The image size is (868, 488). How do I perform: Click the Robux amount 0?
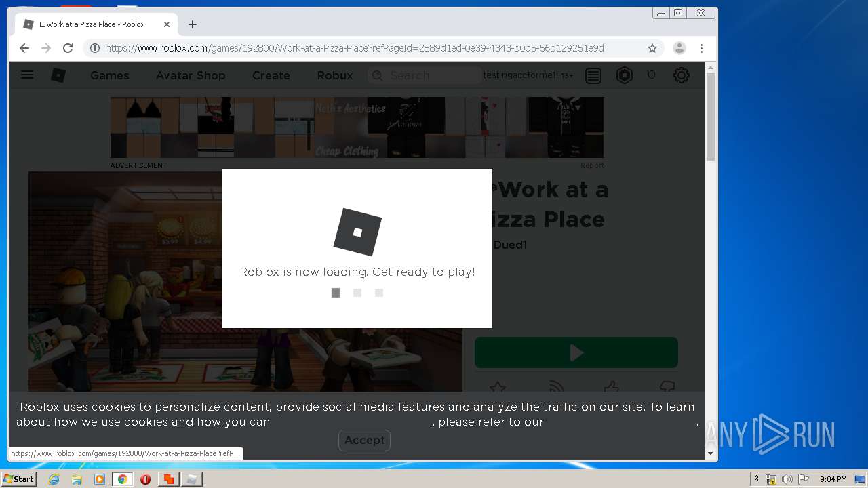coord(652,75)
